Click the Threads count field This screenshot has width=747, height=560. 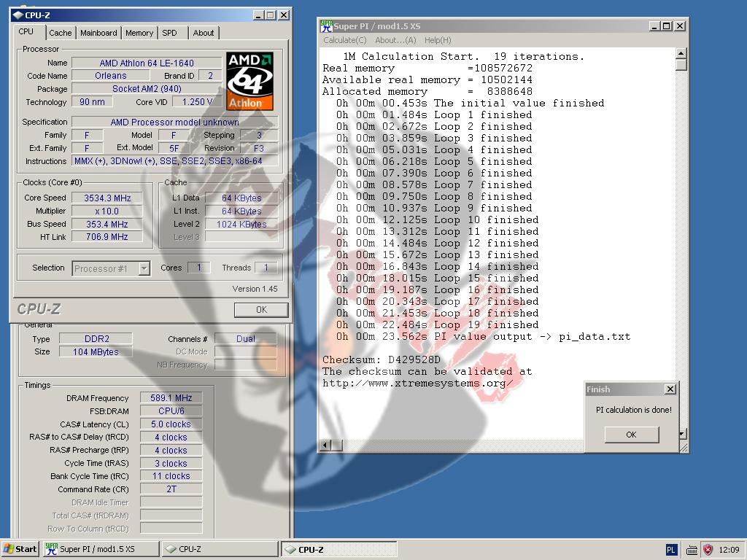(266, 268)
